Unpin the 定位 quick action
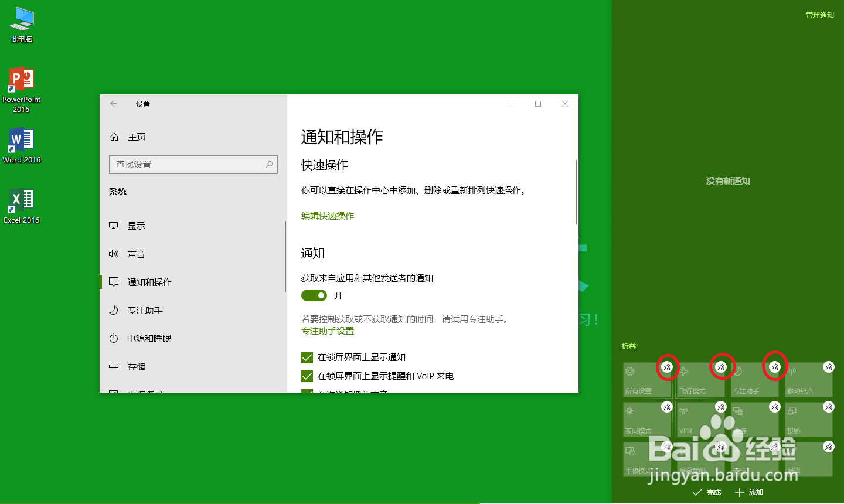This screenshot has height=504, width=844. click(x=775, y=447)
